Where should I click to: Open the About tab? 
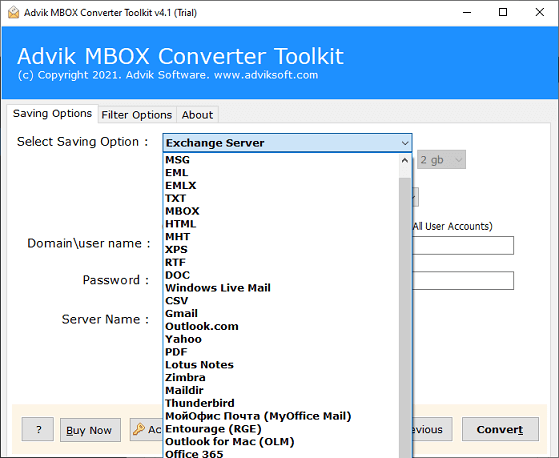tap(197, 115)
